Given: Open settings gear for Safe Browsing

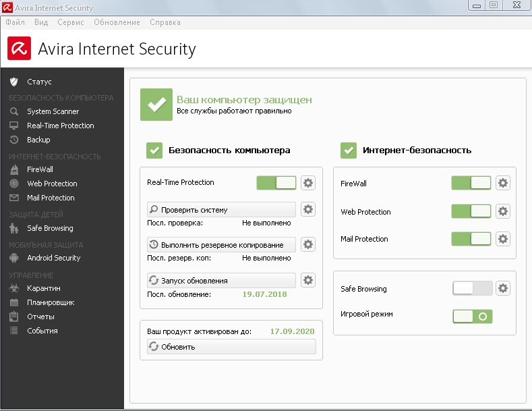Looking at the screenshot, I should pos(503,288).
